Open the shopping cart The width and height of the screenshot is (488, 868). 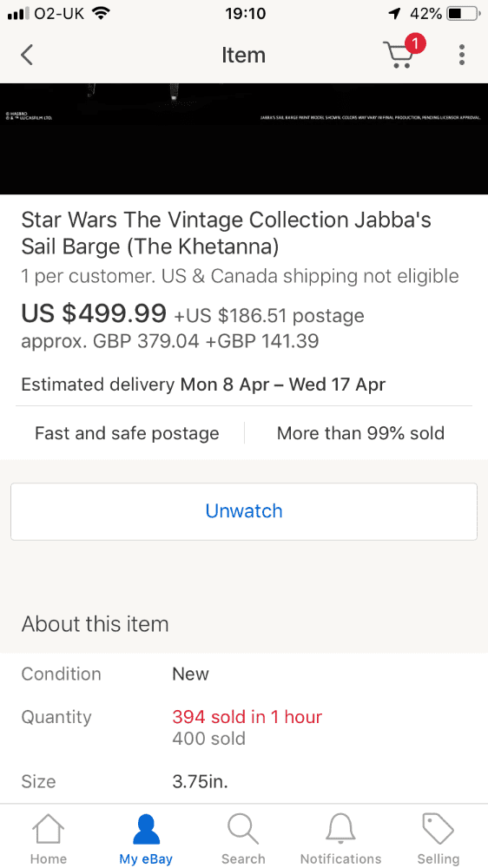pyautogui.click(x=400, y=54)
